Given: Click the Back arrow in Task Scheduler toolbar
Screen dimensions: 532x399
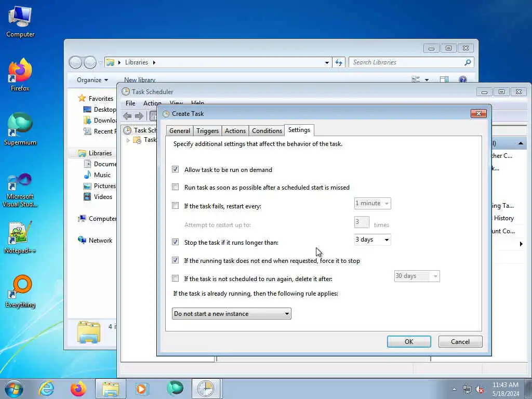Looking at the screenshot, I should [127, 116].
